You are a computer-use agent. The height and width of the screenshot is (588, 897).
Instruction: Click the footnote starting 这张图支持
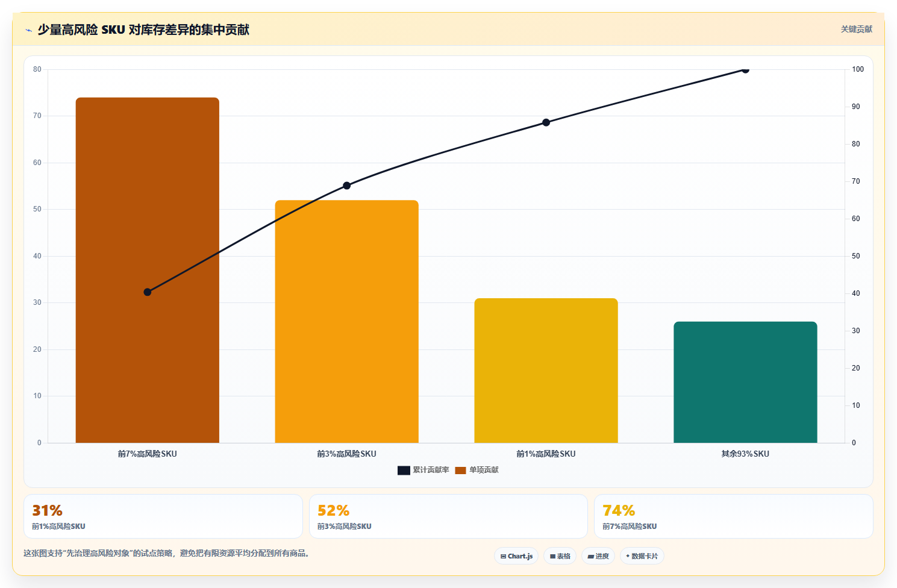click(x=168, y=553)
